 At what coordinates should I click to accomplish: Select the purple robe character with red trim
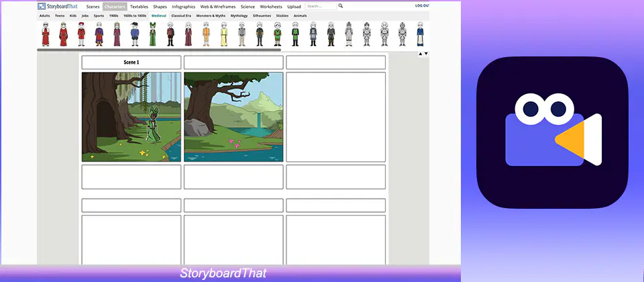[99, 34]
